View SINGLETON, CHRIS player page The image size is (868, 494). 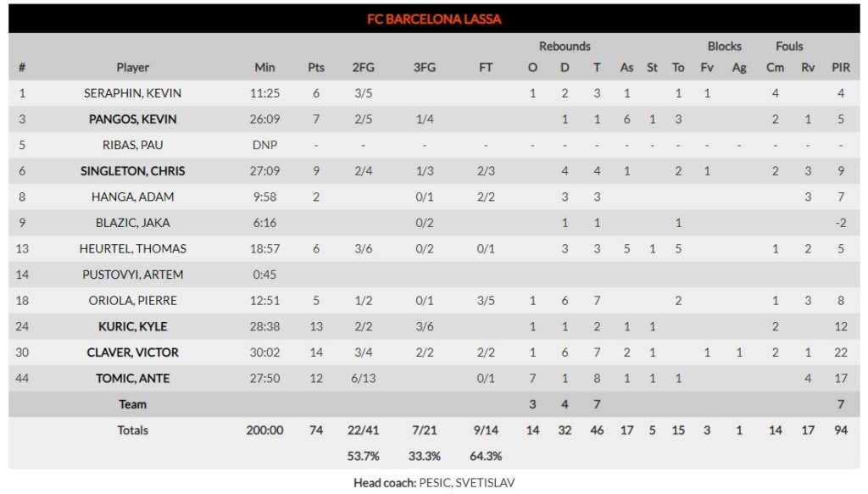point(132,171)
